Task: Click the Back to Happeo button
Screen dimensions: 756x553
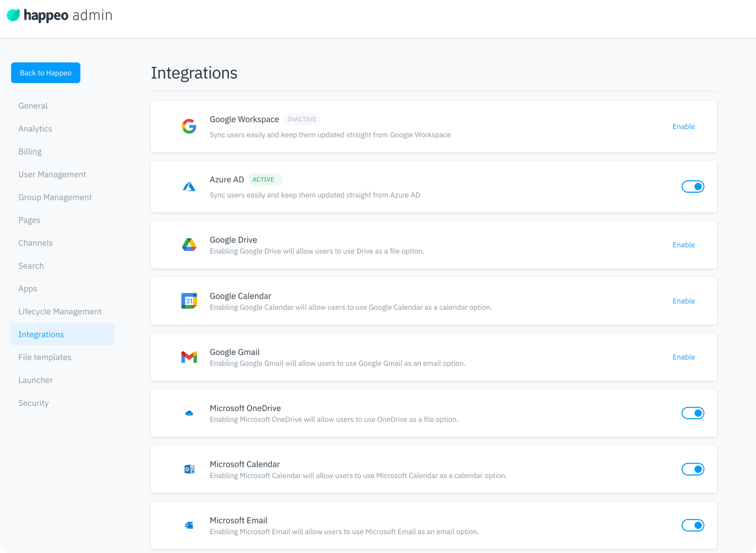Action: tap(45, 73)
